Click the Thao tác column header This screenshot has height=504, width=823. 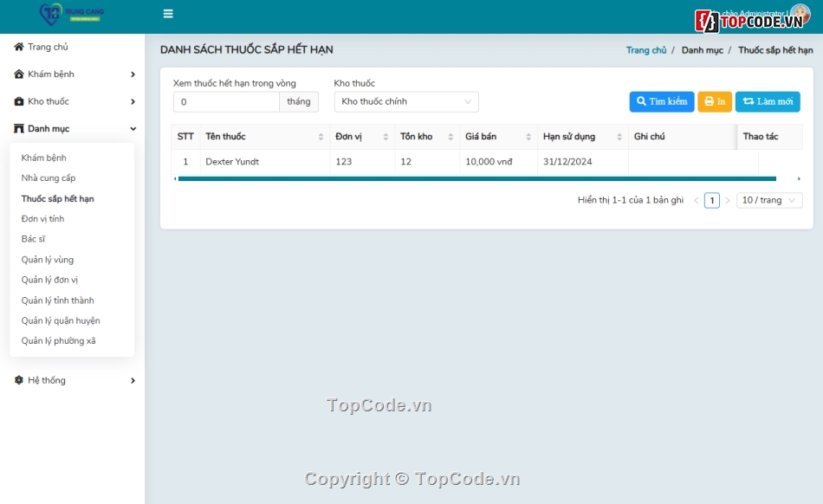[770, 136]
